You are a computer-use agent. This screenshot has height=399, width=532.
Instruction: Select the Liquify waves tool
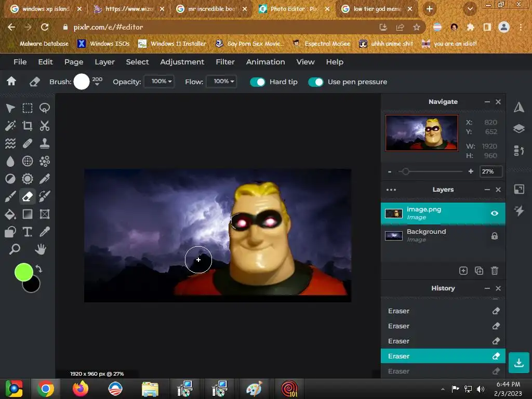point(10,143)
